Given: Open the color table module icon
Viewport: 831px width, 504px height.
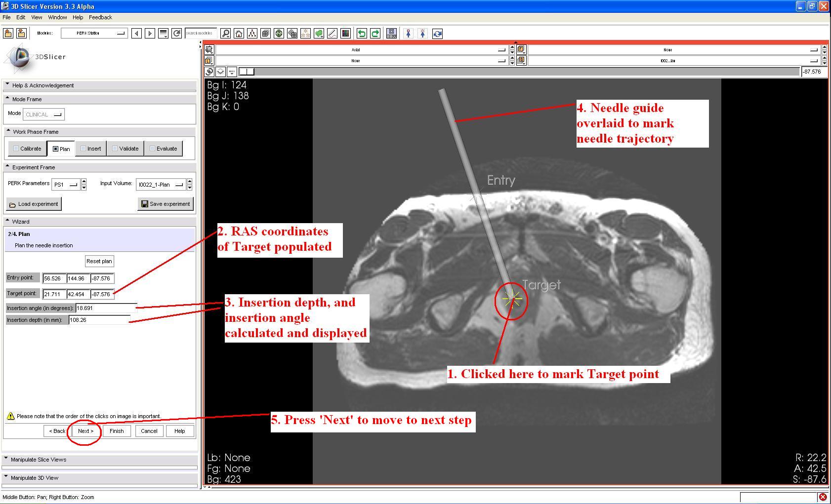Looking at the screenshot, I should [x=345, y=34].
